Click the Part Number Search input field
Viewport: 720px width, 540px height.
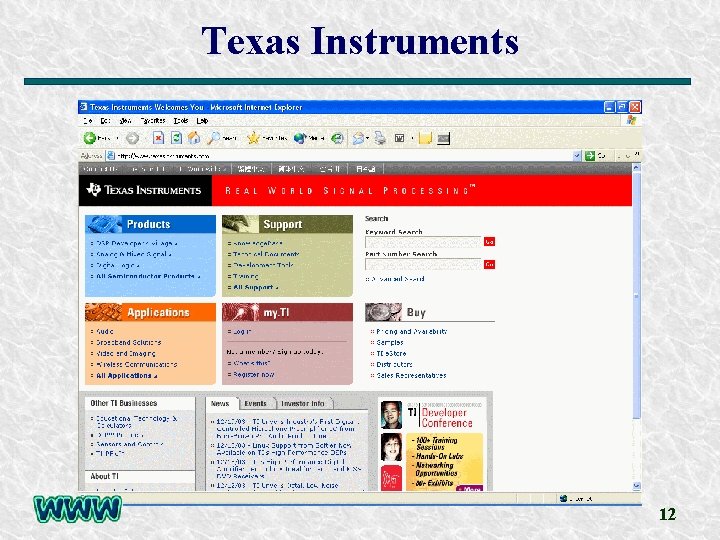coord(423,264)
